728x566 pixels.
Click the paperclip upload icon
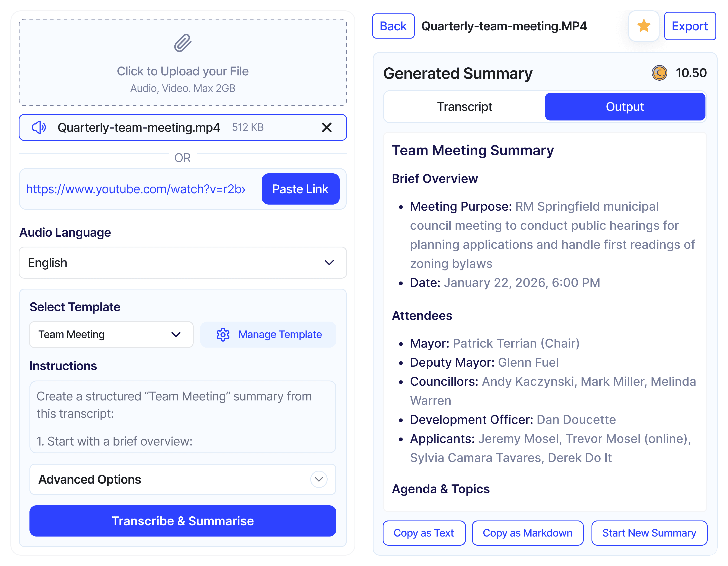point(183,43)
